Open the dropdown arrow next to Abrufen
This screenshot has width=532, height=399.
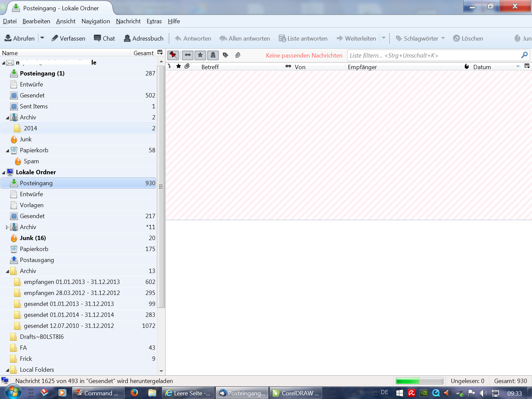42,38
